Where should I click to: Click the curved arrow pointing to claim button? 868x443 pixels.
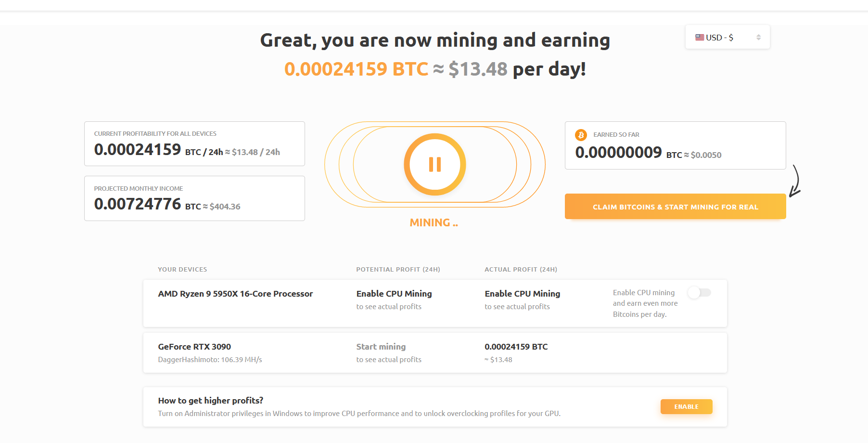[x=795, y=181]
